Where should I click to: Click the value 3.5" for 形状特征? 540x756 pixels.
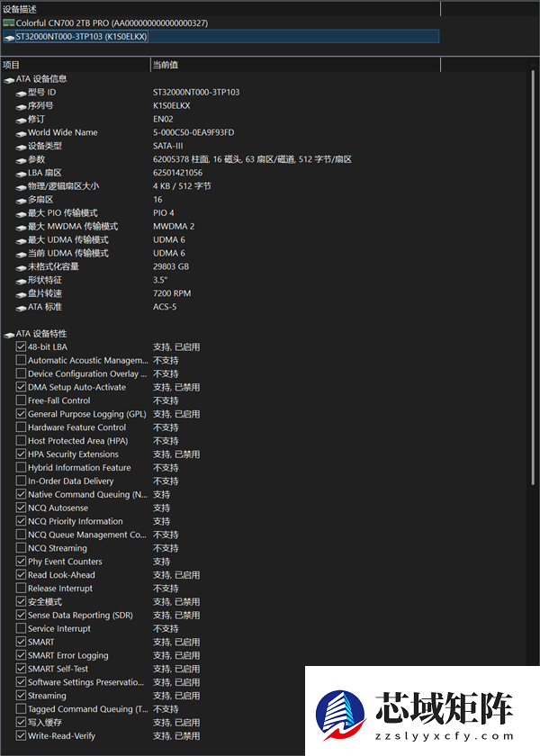(160, 280)
